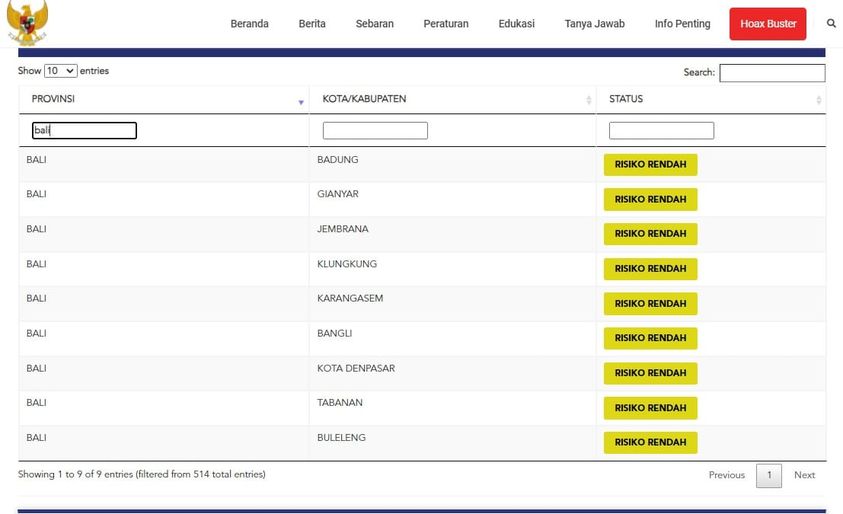Open the Info Penting menu item
The width and height of the screenshot is (843, 514).
click(682, 24)
